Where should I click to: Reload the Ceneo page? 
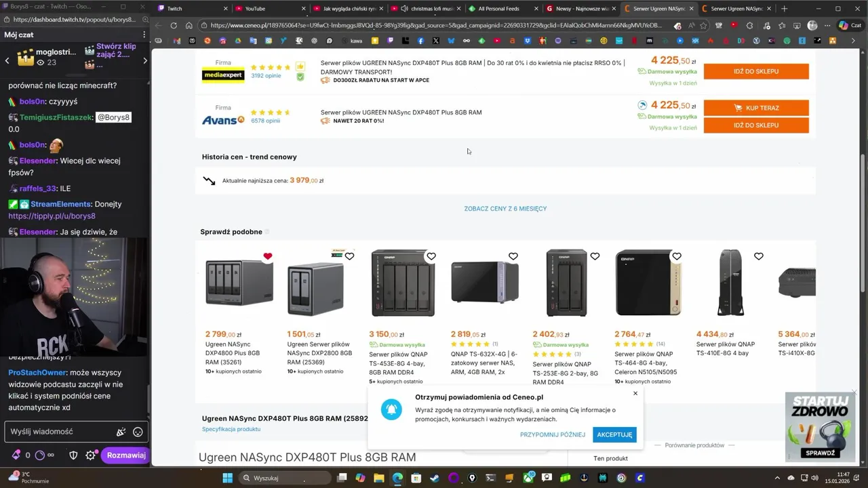pyautogui.click(x=174, y=26)
